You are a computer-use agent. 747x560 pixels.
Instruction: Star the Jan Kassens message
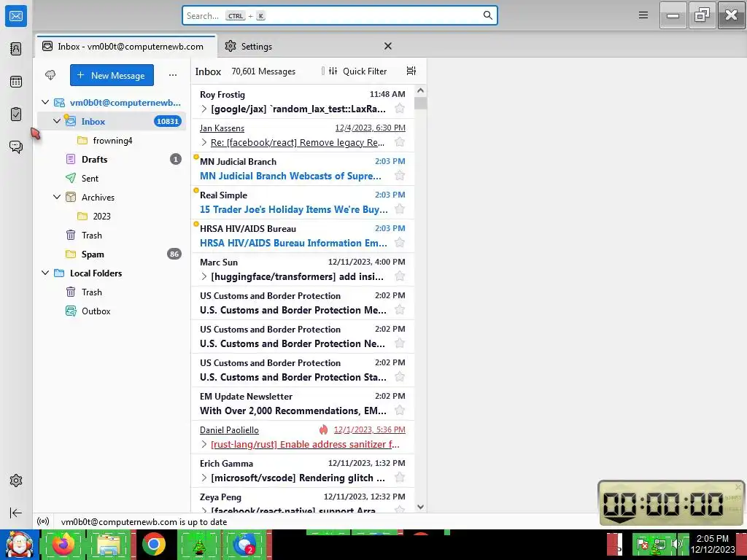400,142
